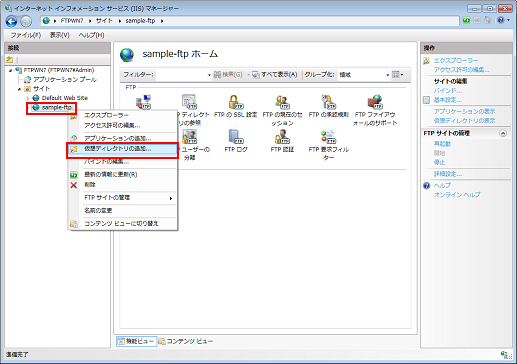Click the sample-ftp Home globe icon

(x=127, y=55)
